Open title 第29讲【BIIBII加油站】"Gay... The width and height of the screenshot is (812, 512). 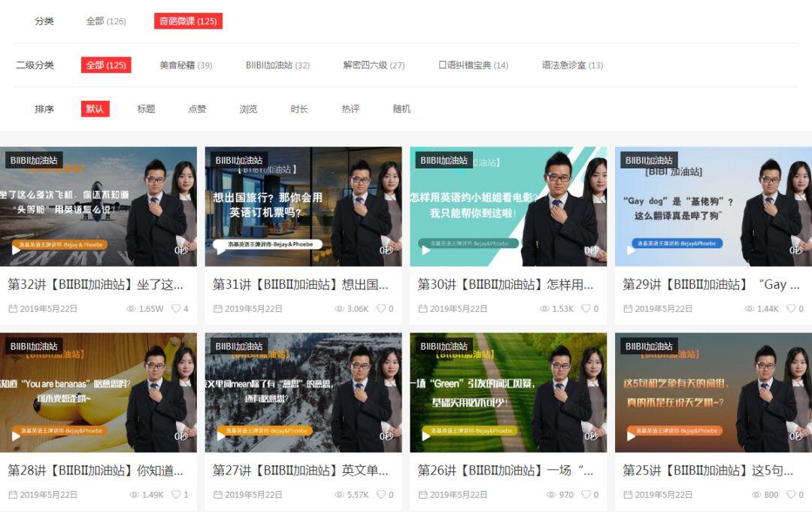[x=710, y=284]
